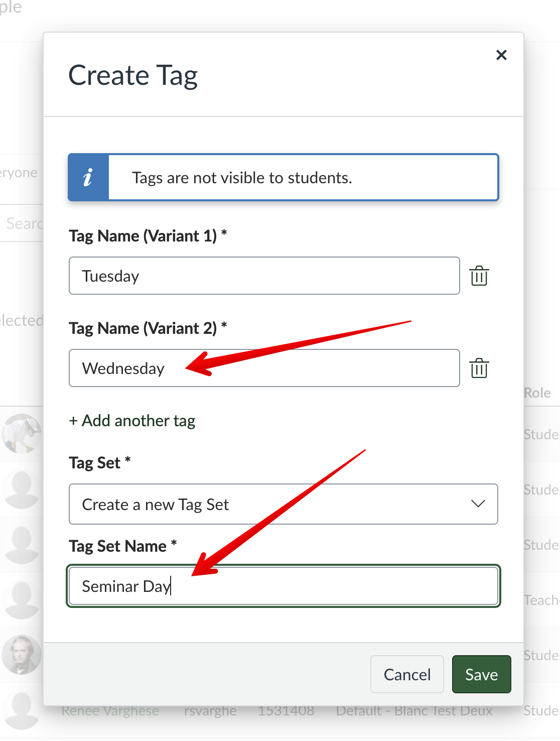Delete the Tuesday tag variant with trash icon
The image size is (560, 741).
click(479, 276)
